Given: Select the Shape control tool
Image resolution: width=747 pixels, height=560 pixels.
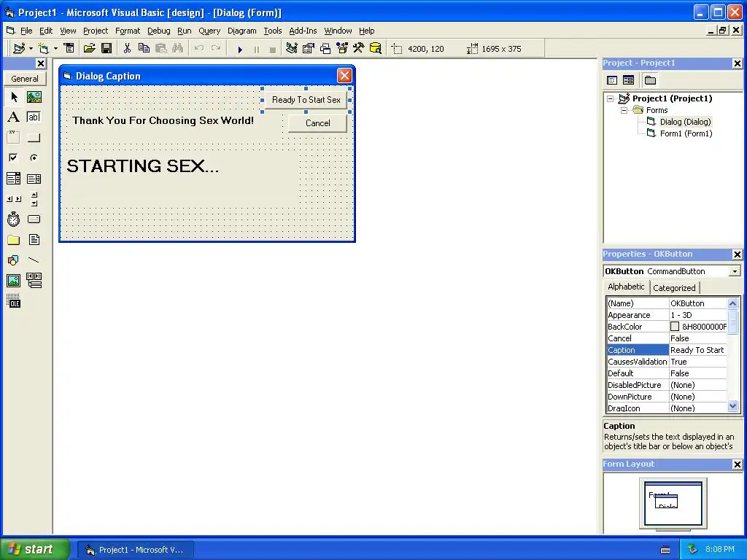Looking at the screenshot, I should pos(14,260).
